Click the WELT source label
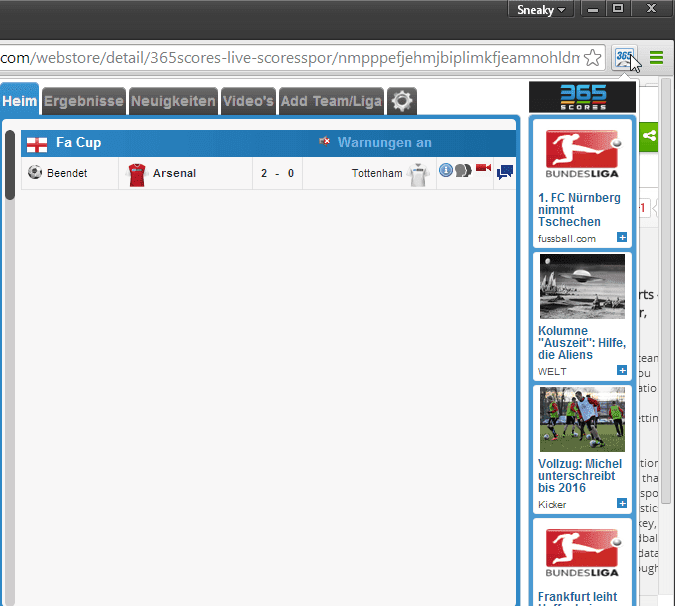675x606 pixels. [552, 371]
